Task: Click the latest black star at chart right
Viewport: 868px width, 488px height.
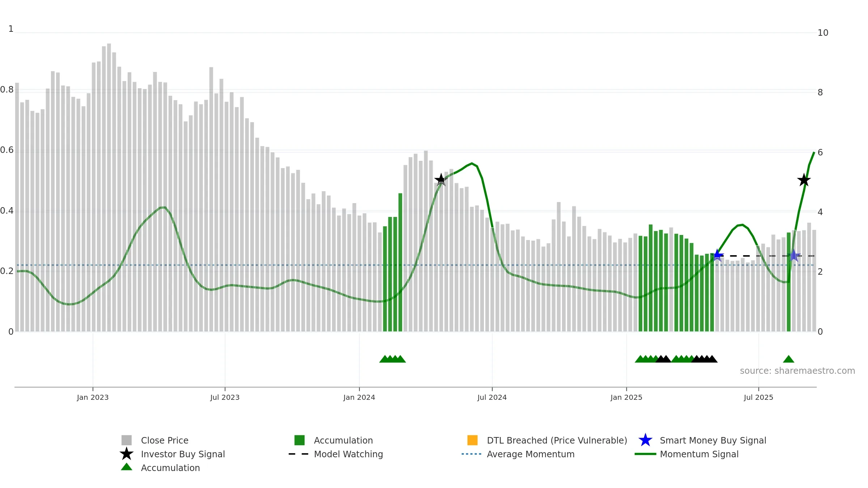Action: point(804,180)
